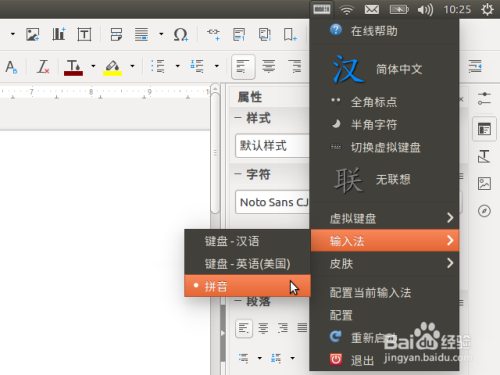
Task: Toggle sidebar Center alignment in paragraph section
Action: pyautogui.click(x=263, y=328)
